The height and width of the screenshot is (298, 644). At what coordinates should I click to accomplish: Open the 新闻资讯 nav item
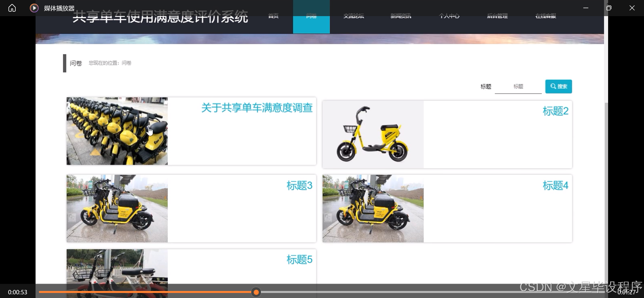401,16
